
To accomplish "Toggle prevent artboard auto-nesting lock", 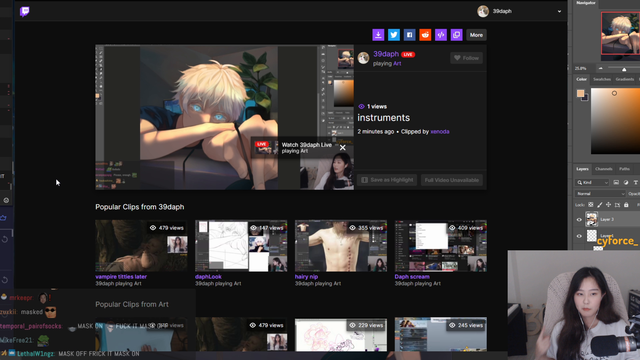I will pos(617,204).
